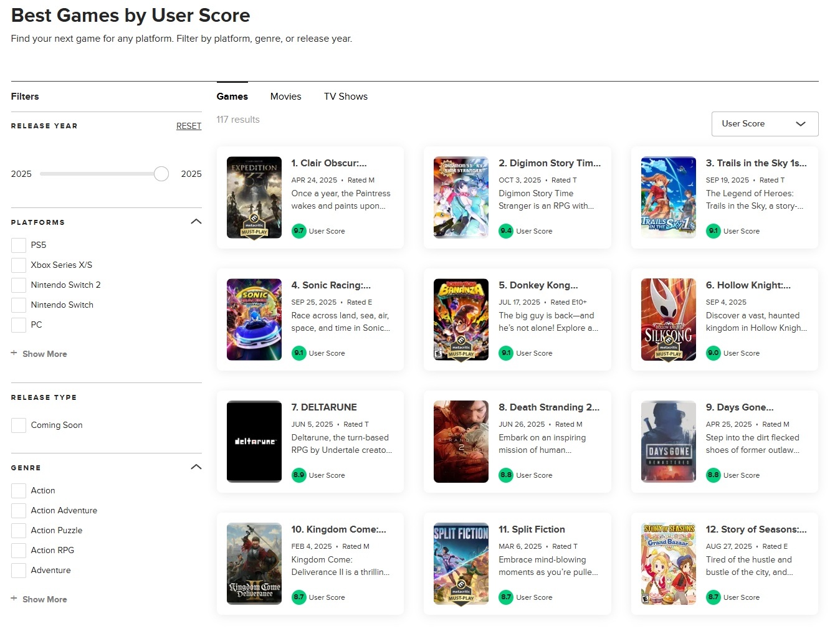Open the Split Fiction cover art
The height and width of the screenshot is (631, 840).
click(x=461, y=564)
